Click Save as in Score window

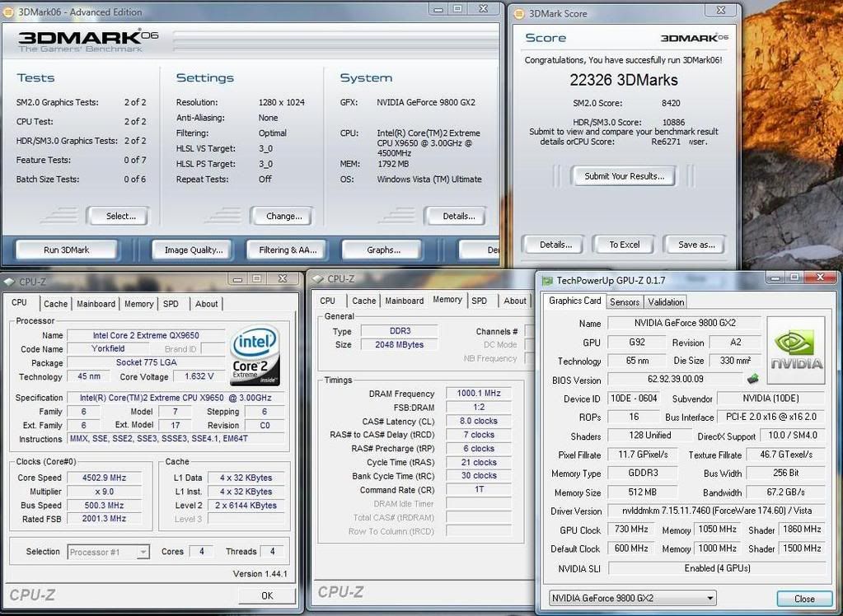tap(696, 245)
